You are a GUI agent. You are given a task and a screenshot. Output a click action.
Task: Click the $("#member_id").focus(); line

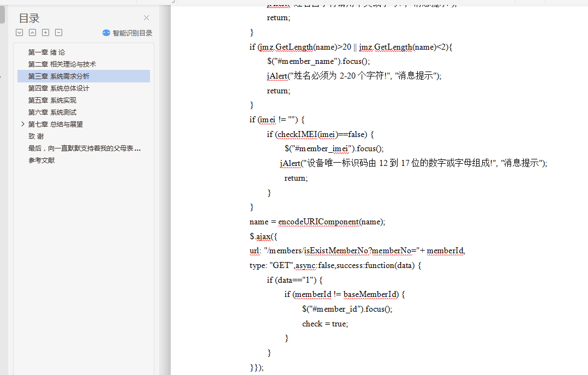(347, 309)
